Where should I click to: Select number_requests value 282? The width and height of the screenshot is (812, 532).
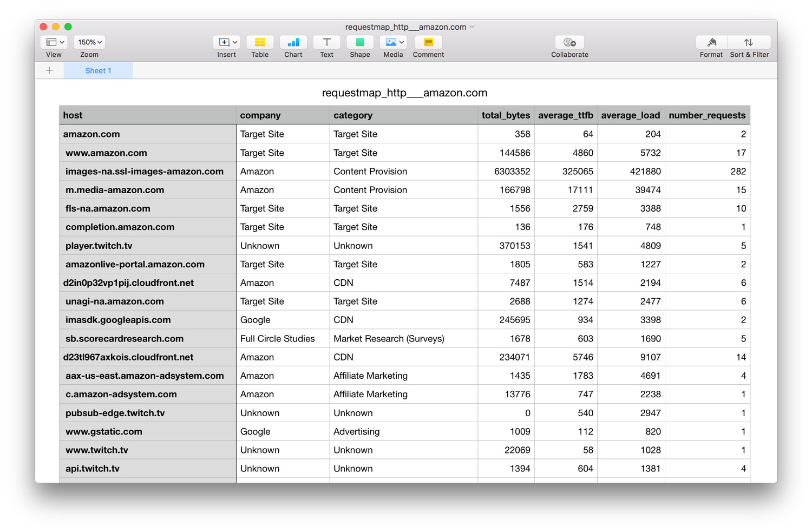[708, 172]
